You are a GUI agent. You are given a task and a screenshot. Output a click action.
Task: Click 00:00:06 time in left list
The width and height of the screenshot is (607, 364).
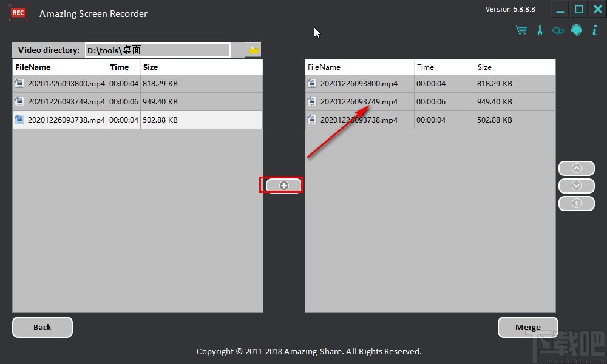123,102
